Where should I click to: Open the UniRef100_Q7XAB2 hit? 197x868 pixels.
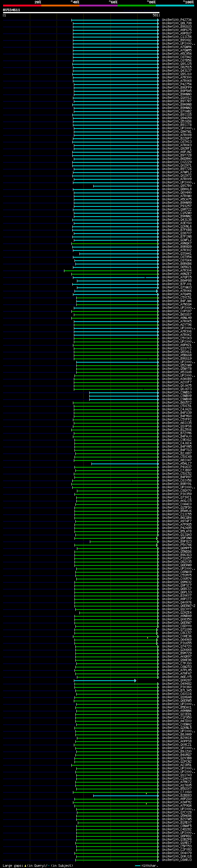[176, 111]
